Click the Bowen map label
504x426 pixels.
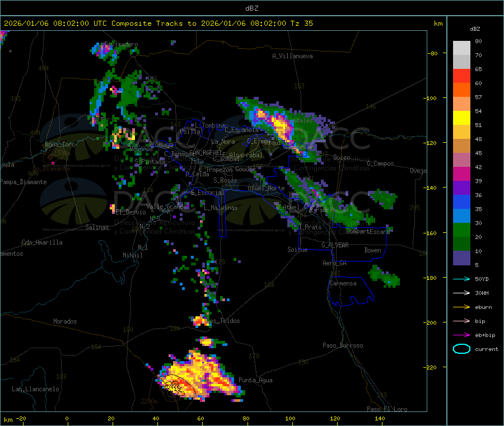tap(372, 250)
